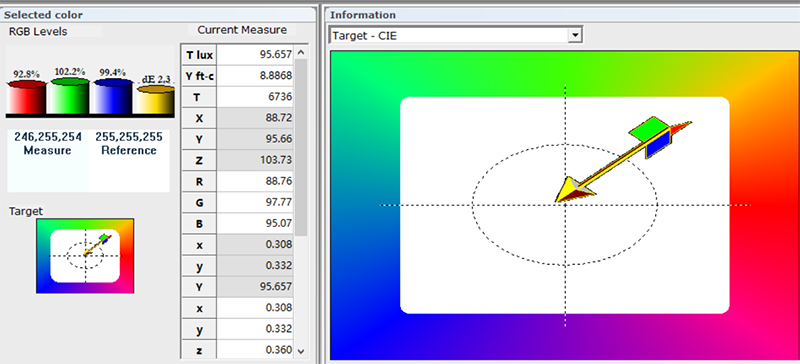This screenshot has height=364, width=800.
Task: Click the scrollbar down arrow in measure table
Action: (301, 351)
